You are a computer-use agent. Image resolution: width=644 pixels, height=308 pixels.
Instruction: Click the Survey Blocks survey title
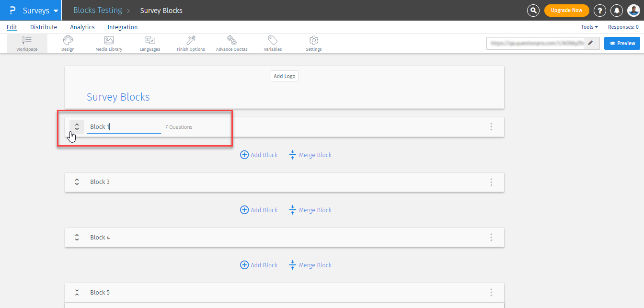click(118, 97)
